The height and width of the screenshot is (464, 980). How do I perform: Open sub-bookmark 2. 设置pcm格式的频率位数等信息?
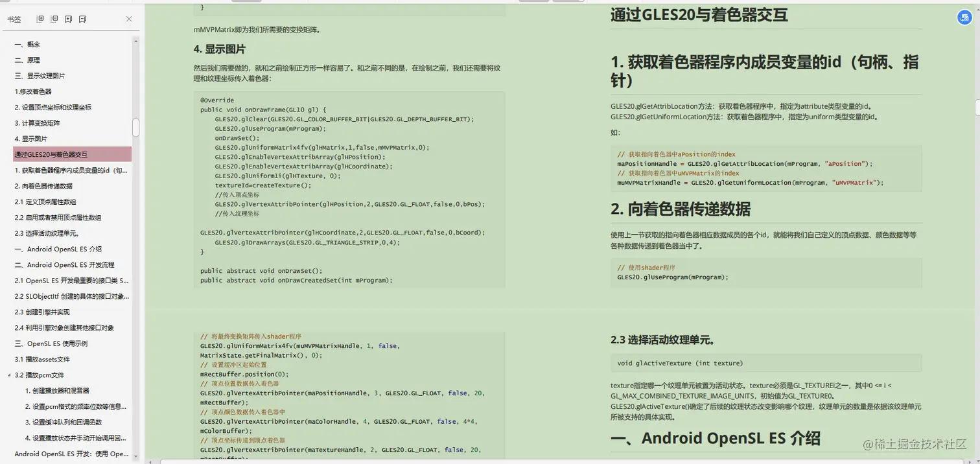(x=76, y=406)
